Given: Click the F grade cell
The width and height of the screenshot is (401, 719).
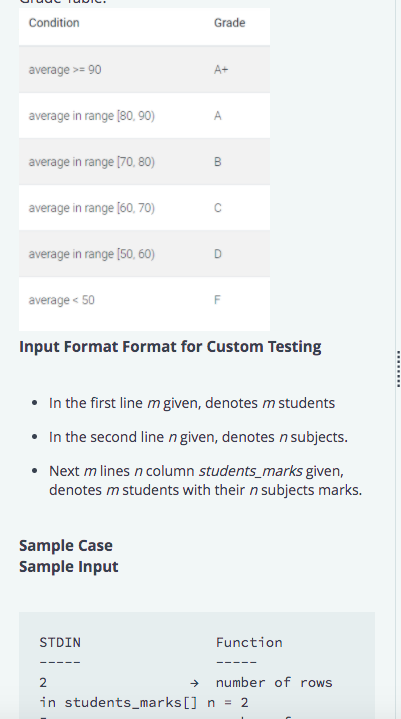Looking at the screenshot, I should click(217, 300).
